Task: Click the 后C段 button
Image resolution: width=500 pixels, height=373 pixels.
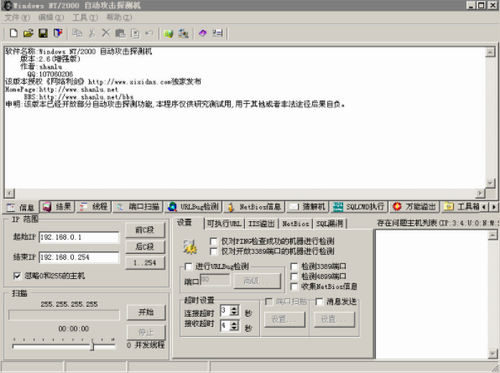Action: [x=145, y=247]
